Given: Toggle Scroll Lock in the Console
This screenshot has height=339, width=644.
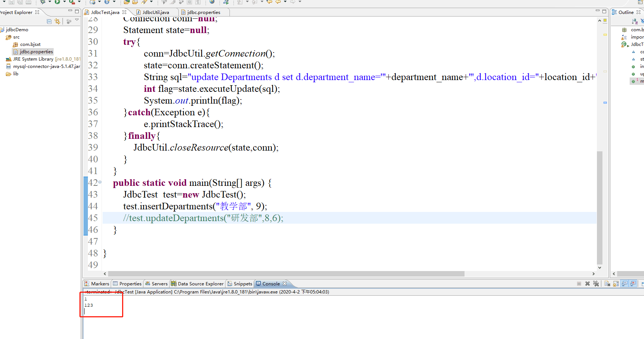Looking at the screenshot, I should click(x=616, y=284).
